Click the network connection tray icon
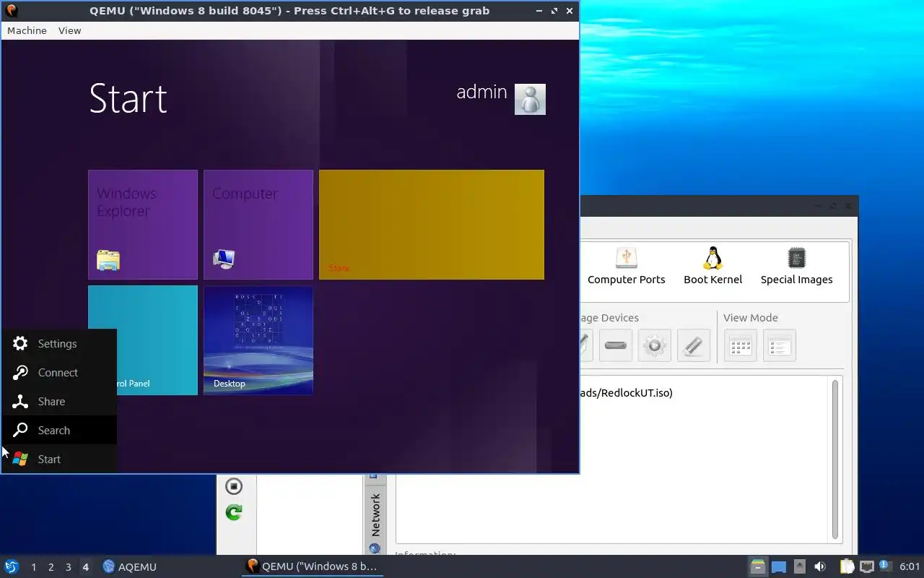The image size is (924, 578). click(x=866, y=566)
